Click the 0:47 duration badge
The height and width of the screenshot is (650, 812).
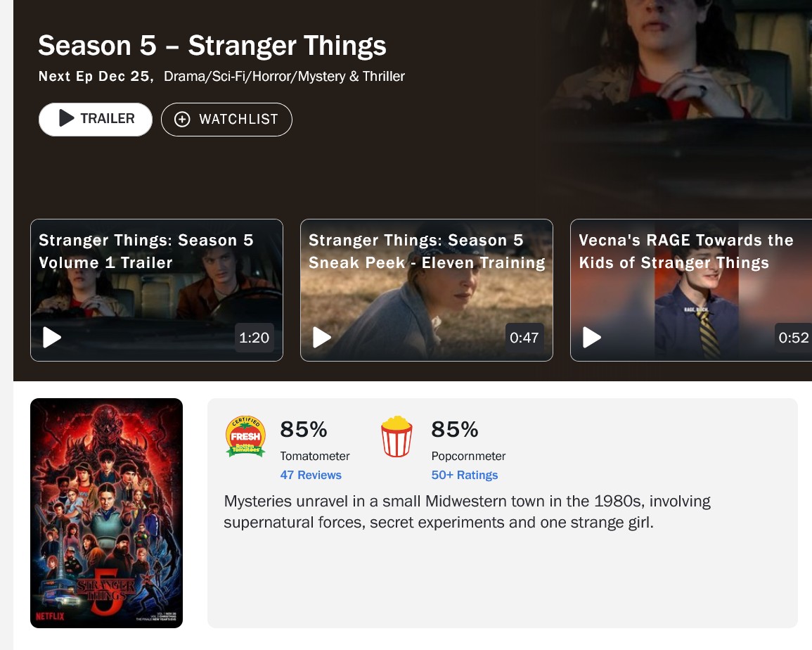coord(524,338)
